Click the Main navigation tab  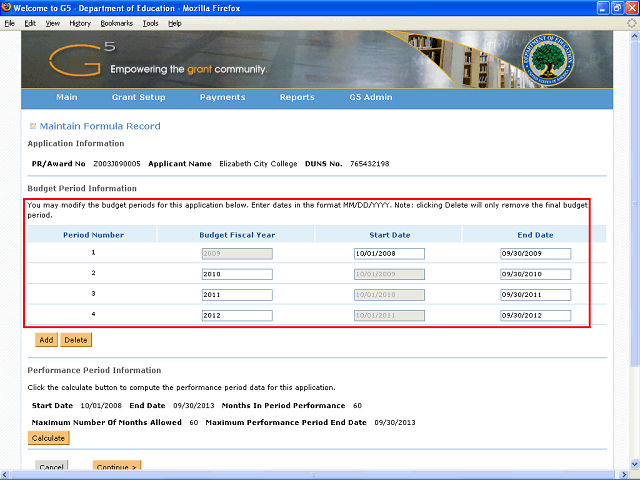(x=67, y=97)
